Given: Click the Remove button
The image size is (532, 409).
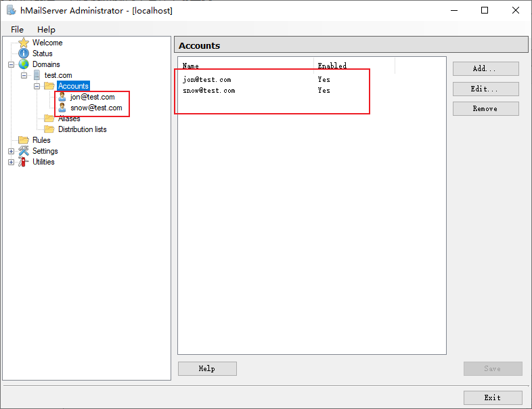Looking at the screenshot, I should (x=485, y=108).
